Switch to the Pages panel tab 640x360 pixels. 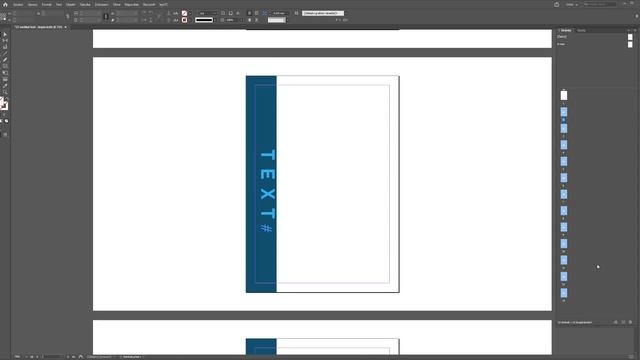click(566, 31)
